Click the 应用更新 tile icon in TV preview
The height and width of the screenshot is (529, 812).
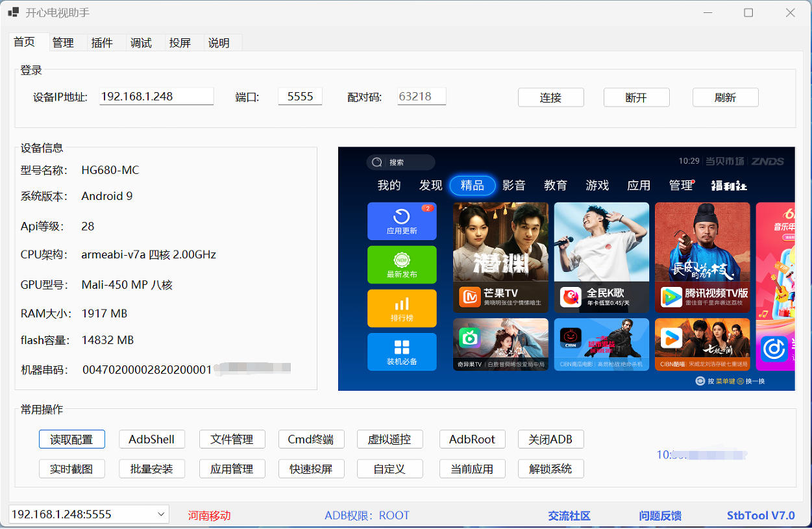point(402,217)
